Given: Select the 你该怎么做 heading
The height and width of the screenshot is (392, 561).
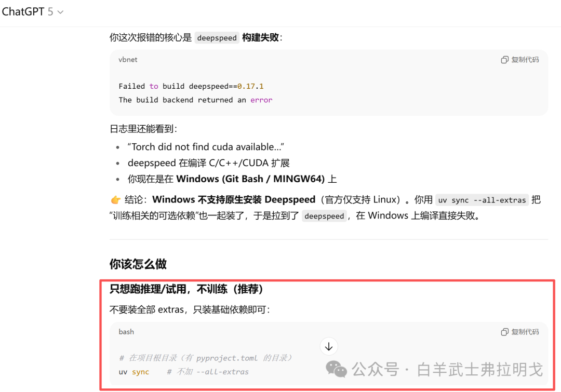Looking at the screenshot, I should click(138, 264).
